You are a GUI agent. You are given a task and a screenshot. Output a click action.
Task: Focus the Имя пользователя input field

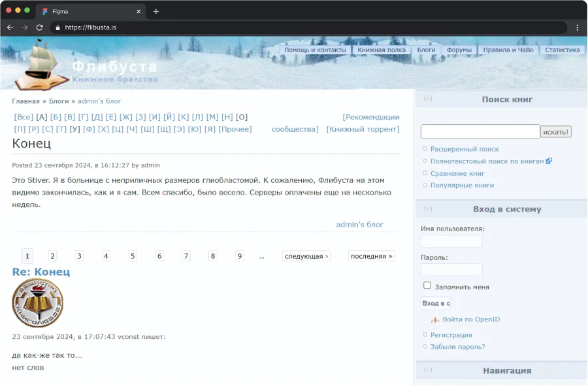point(451,241)
